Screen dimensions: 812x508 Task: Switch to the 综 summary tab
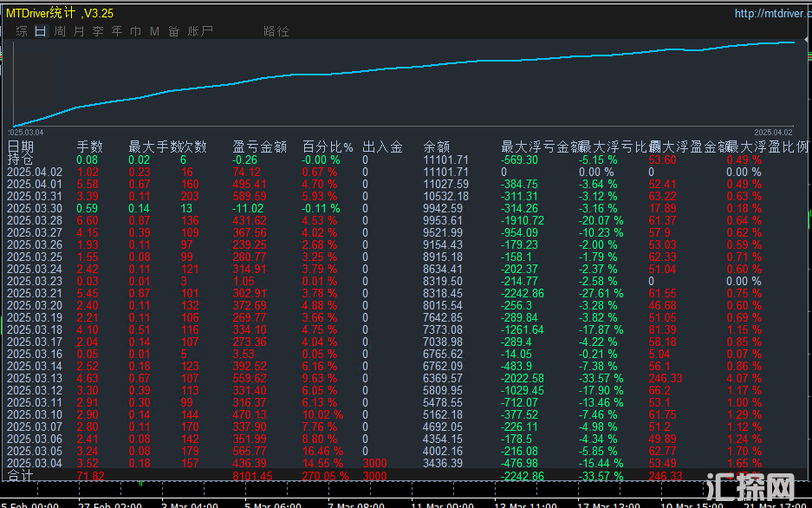[21, 31]
